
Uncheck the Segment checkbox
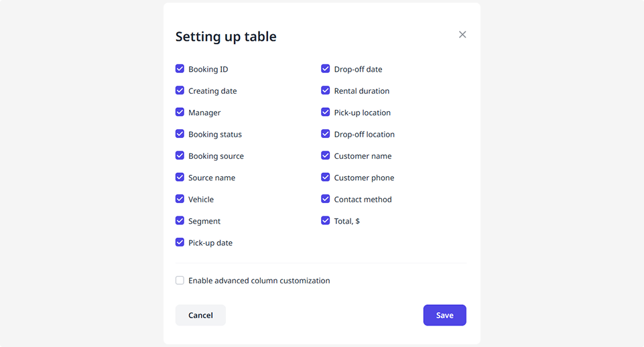[x=180, y=220]
